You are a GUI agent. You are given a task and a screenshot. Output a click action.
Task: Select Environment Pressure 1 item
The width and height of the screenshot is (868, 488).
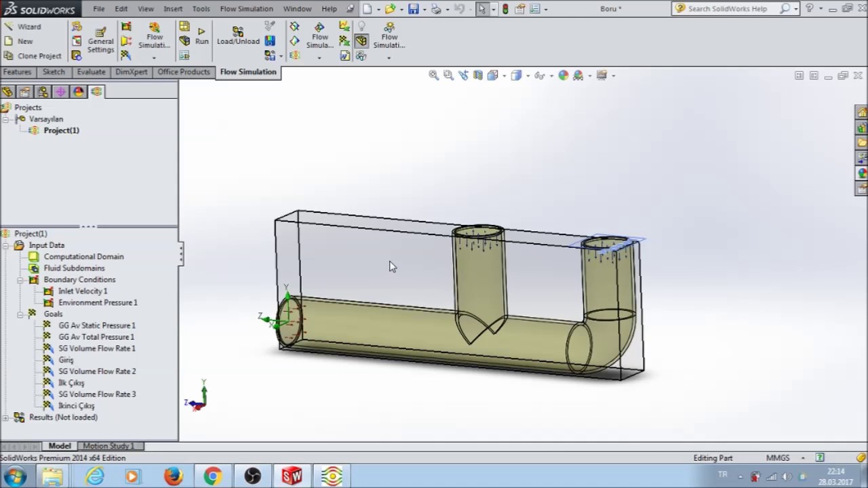[x=98, y=303]
